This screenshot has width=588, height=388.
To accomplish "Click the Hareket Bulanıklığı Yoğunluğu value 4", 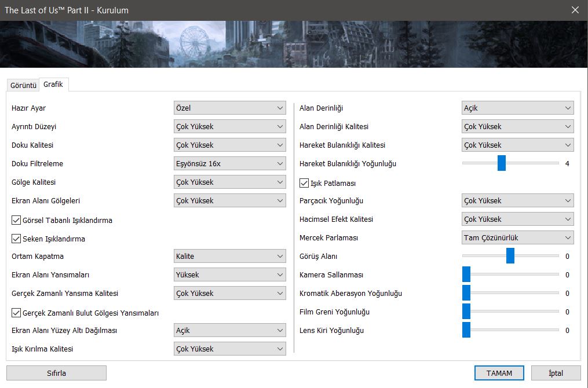I will [x=567, y=163].
